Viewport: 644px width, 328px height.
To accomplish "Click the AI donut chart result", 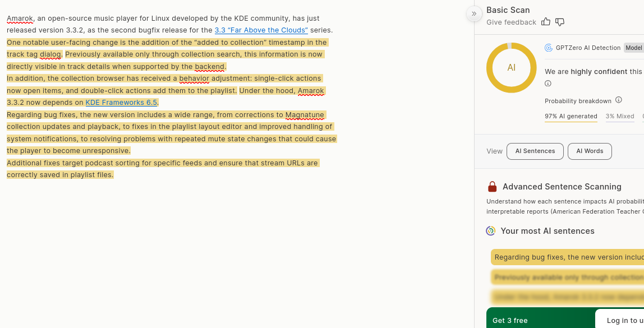I will (511, 68).
